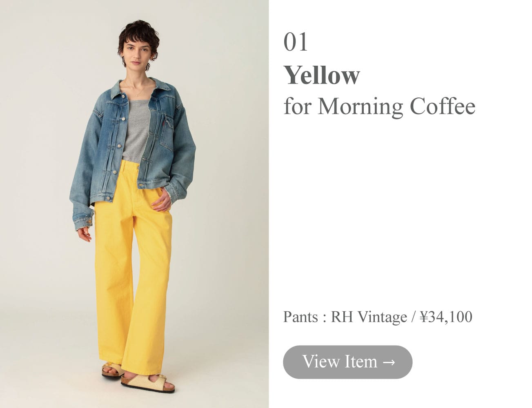532x408 pixels.
Task: Click the 01 look number
Action: [x=295, y=42]
